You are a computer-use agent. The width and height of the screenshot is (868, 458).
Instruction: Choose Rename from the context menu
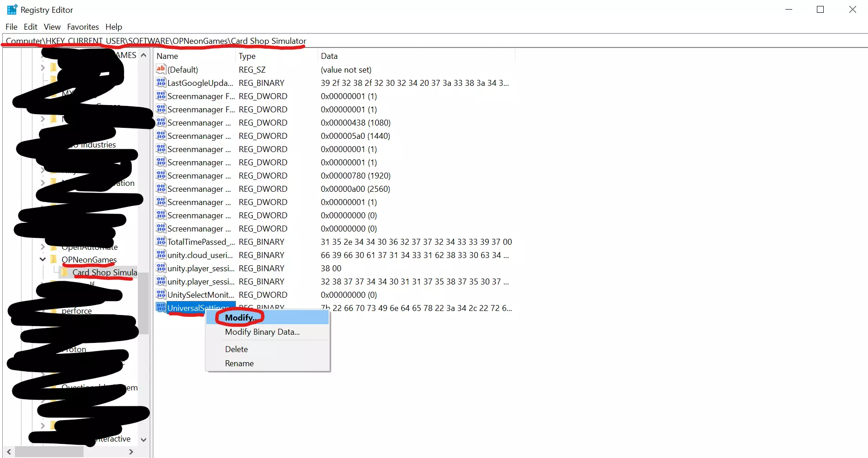[x=267, y=363]
